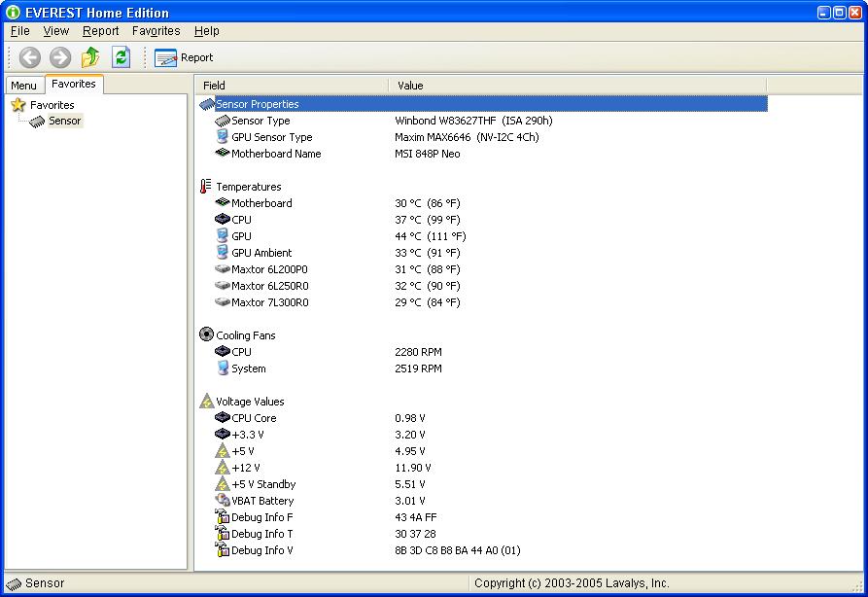Click the Temperatures thermometer icon
868x597 pixels.
point(205,186)
